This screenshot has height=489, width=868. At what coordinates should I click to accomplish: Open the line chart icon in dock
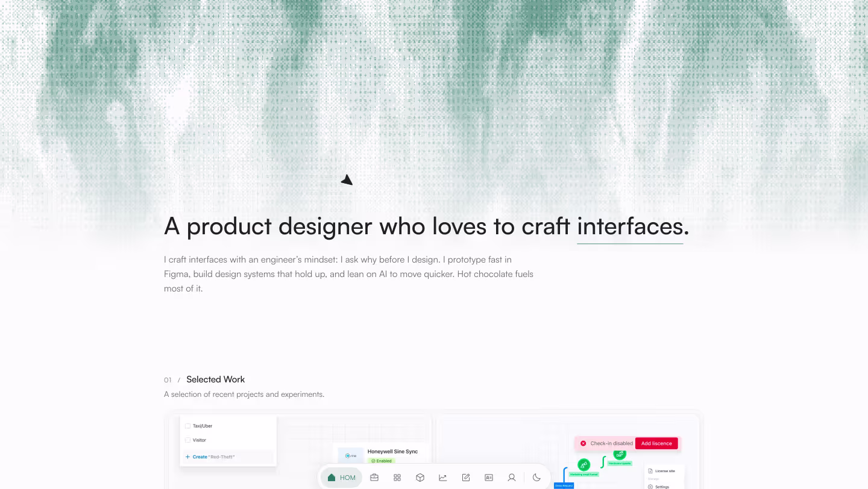[443, 478]
